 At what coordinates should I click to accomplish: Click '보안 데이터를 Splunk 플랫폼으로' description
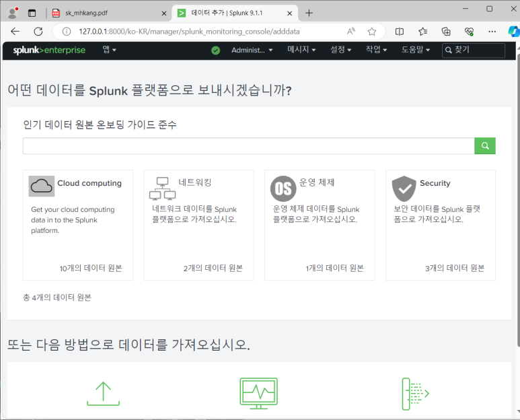437,214
